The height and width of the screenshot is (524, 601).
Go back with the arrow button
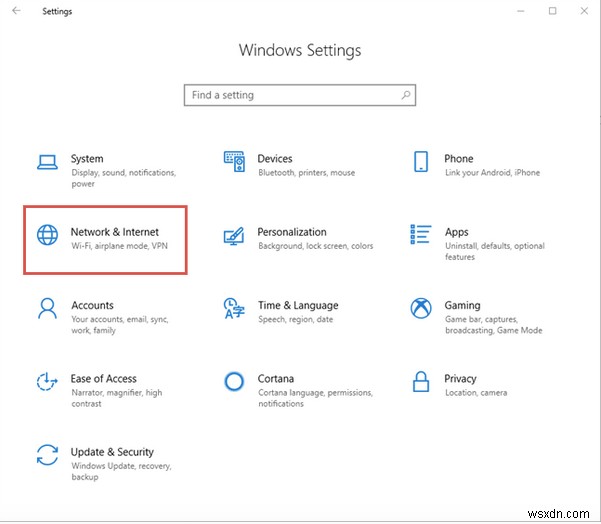point(16,11)
